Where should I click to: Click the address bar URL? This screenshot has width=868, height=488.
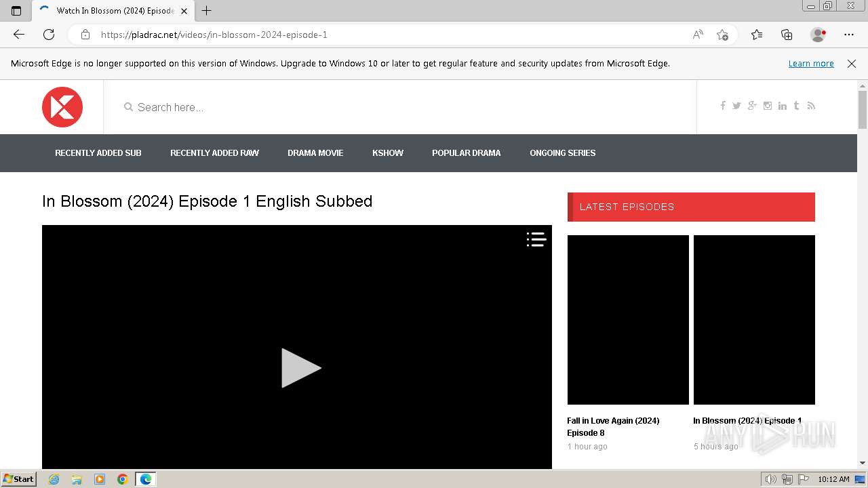click(214, 35)
